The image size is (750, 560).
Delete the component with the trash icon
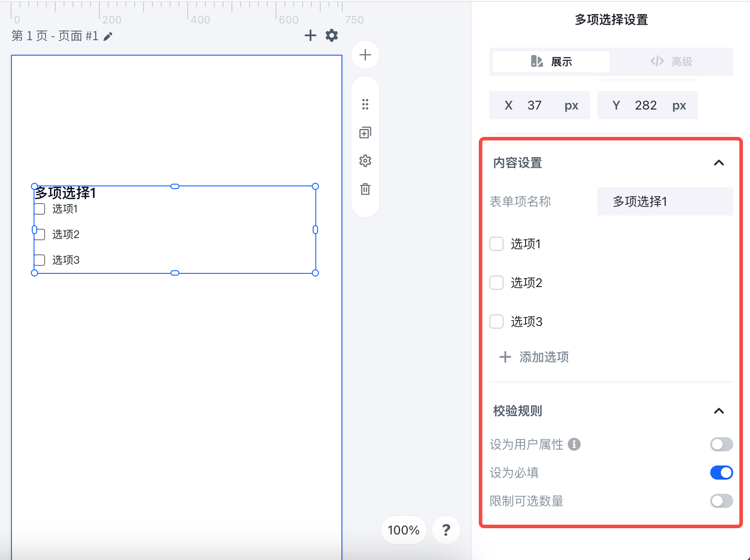pos(365,189)
